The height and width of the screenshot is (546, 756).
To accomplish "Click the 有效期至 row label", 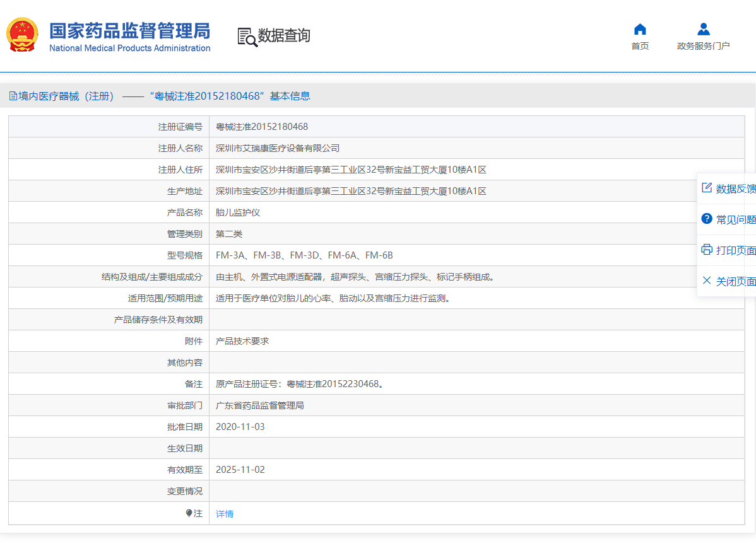I will [x=185, y=470].
